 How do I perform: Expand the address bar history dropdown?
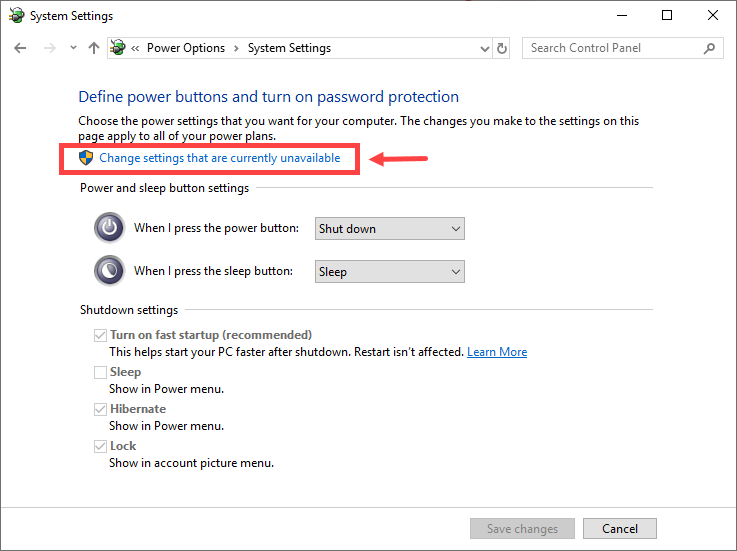[484, 48]
